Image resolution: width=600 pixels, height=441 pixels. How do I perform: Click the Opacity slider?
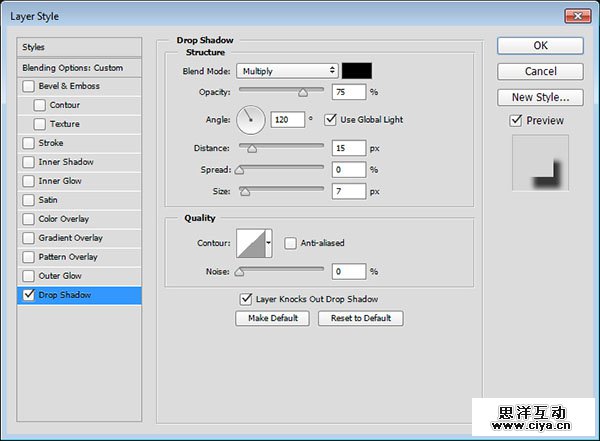click(x=280, y=91)
